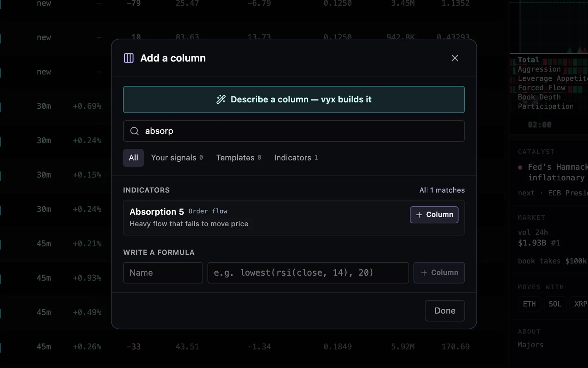Image resolution: width=588 pixels, height=368 pixels.
Task: Switch to Templates tab
Action: pos(239,158)
